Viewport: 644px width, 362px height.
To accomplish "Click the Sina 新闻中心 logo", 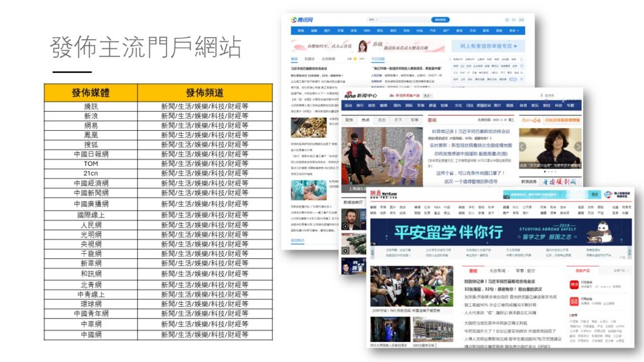I will click(x=360, y=96).
